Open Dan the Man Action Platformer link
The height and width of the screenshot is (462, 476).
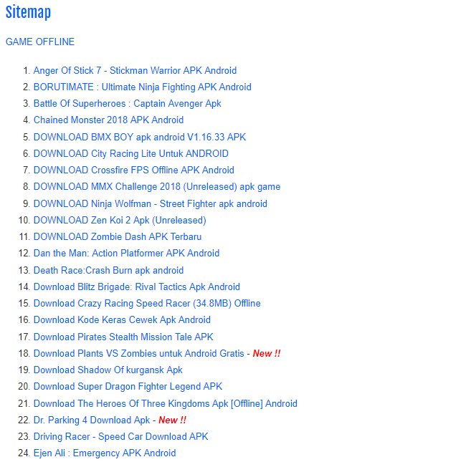[x=126, y=253]
